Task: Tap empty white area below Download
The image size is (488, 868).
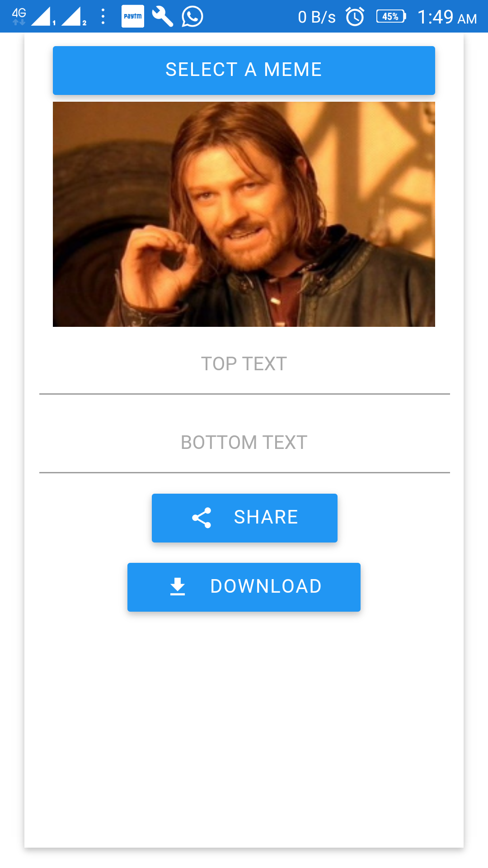Action: click(x=244, y=728)
